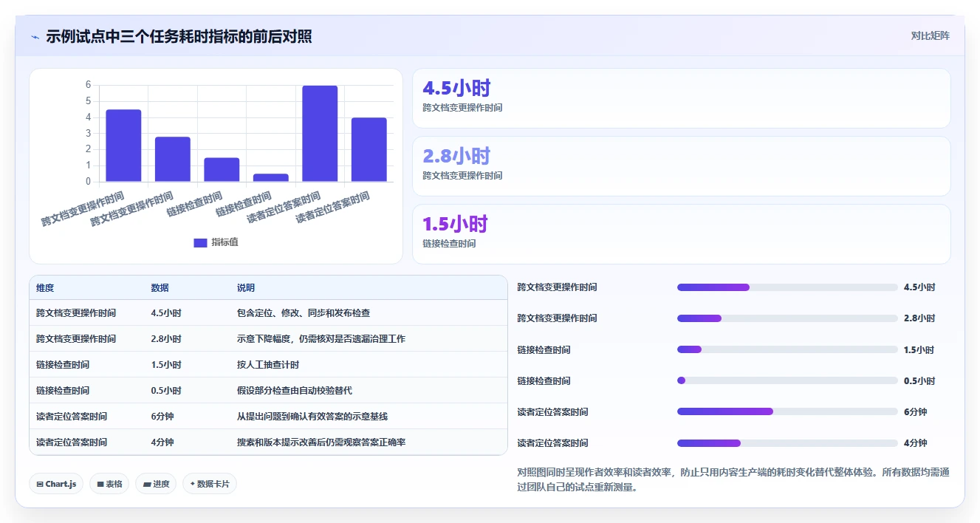Toggle the 指标值 legend color box

coord(200,242)
